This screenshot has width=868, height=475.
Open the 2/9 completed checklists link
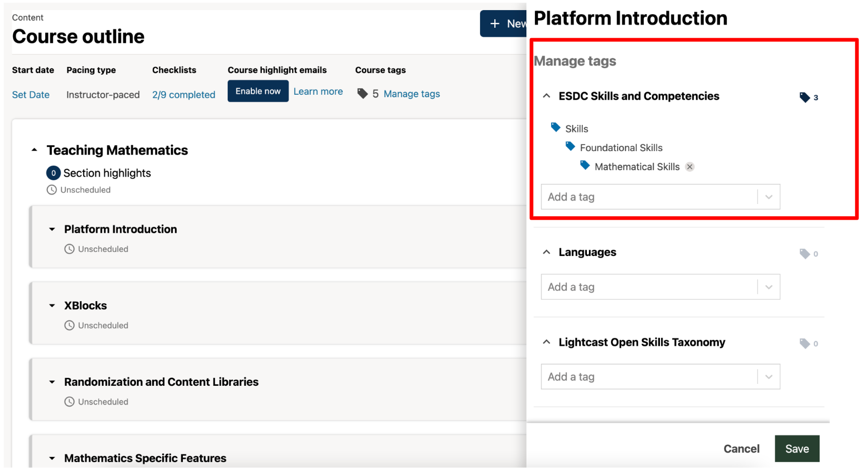point(183,95)
